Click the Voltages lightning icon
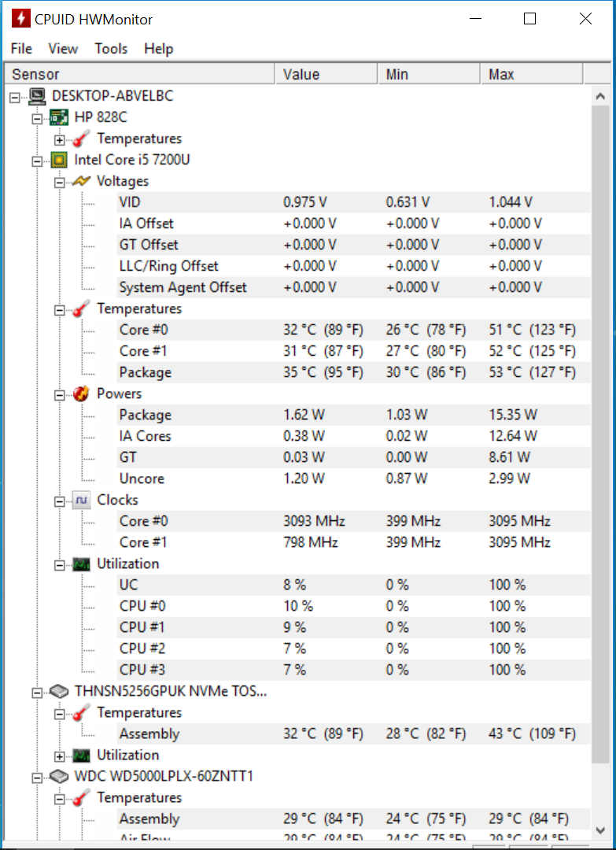Image resolution: width=616 pixels, height=850 pixels. tap(81, 181)
